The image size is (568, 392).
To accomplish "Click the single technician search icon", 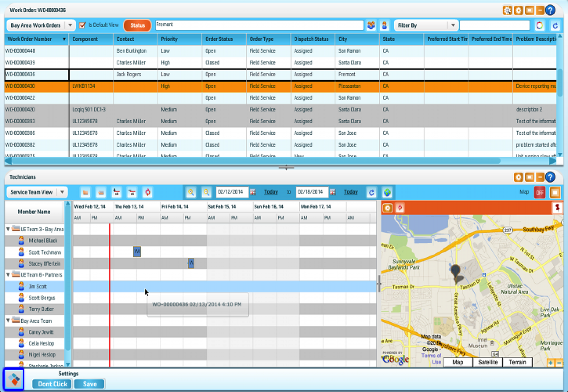I will click(x=384, y=25).
